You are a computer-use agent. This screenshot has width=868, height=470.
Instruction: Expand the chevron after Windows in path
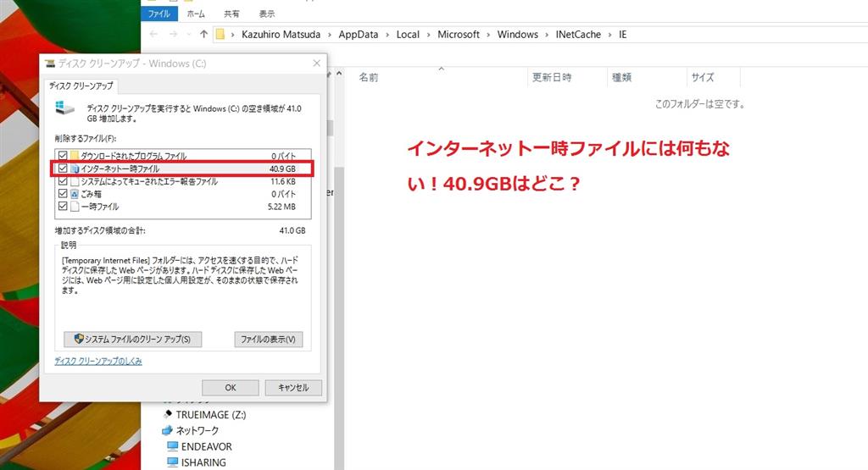(x=547, y=35)
